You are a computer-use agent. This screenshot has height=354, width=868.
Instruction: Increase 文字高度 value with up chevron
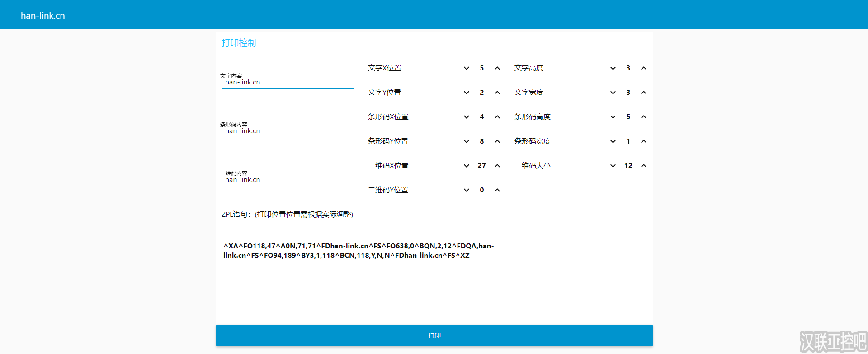click(644, 68)
